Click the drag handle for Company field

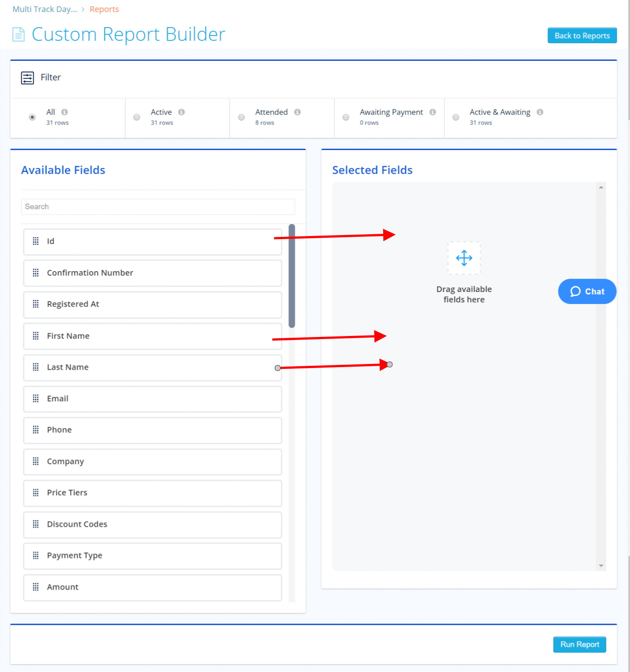[36, 461]
